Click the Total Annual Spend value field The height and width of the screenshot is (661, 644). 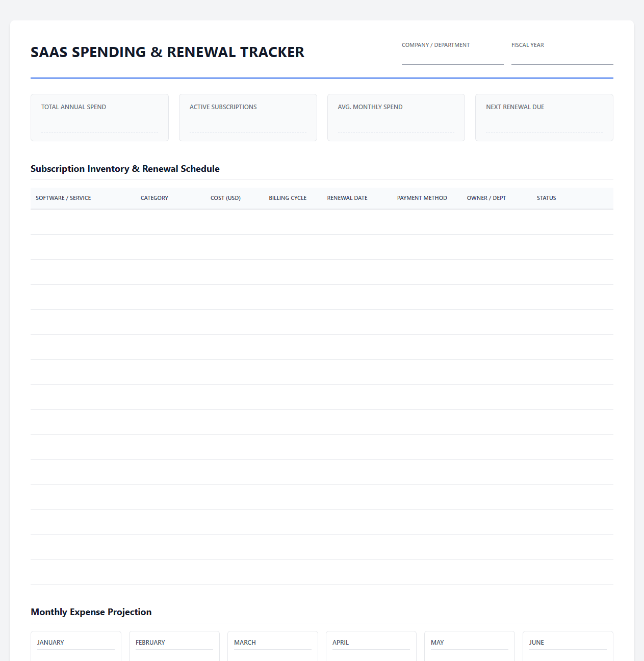(x=99, y=124)
